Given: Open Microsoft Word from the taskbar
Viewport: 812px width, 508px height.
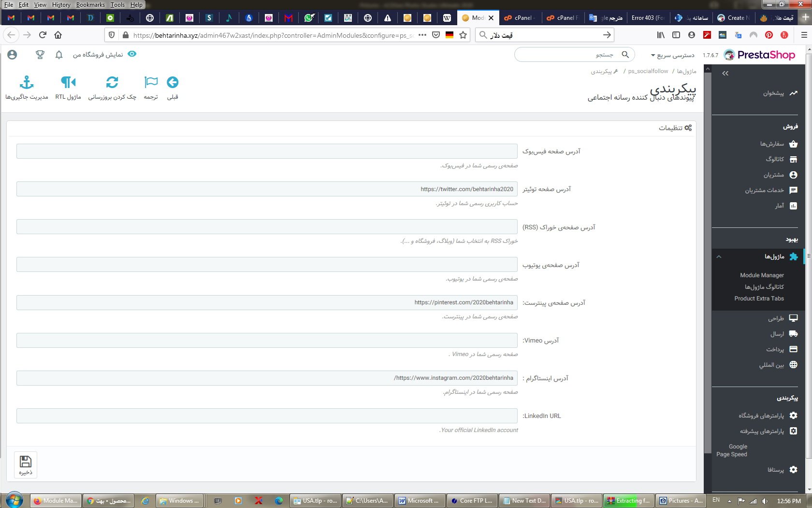Looking at the screenshot, I should tap(419, 501).
